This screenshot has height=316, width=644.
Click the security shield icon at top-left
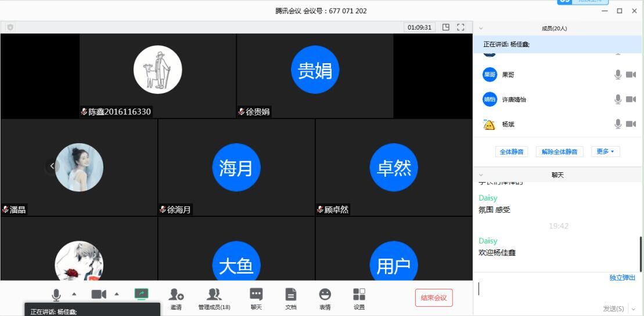coord(10,27)
